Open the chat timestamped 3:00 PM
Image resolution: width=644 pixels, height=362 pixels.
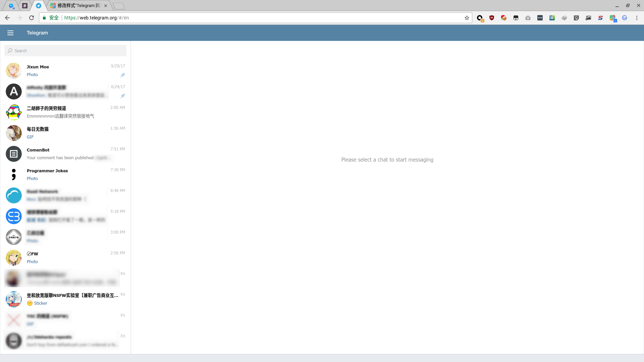pyautogui.click(x=65, y=237)
